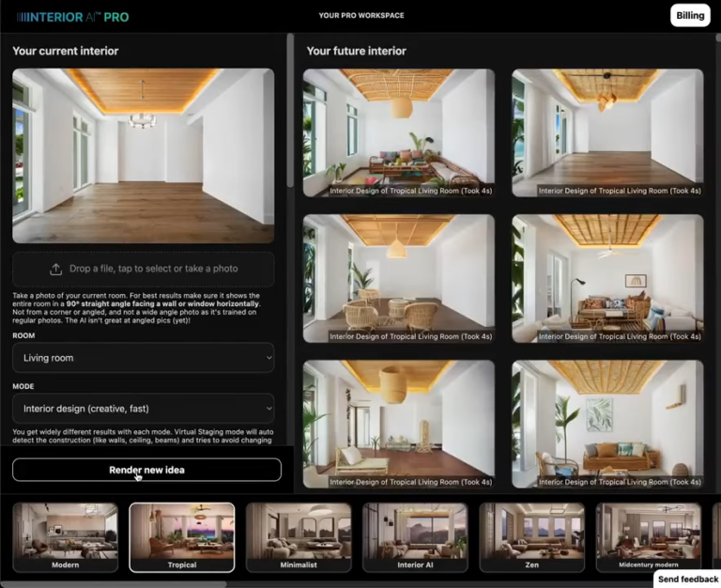Open the current interior empty room photo

click(x=144, y=156)
